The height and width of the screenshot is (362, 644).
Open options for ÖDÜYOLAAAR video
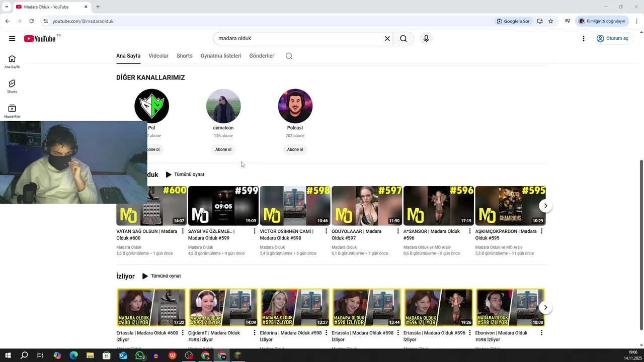click(x=398, y=231)
